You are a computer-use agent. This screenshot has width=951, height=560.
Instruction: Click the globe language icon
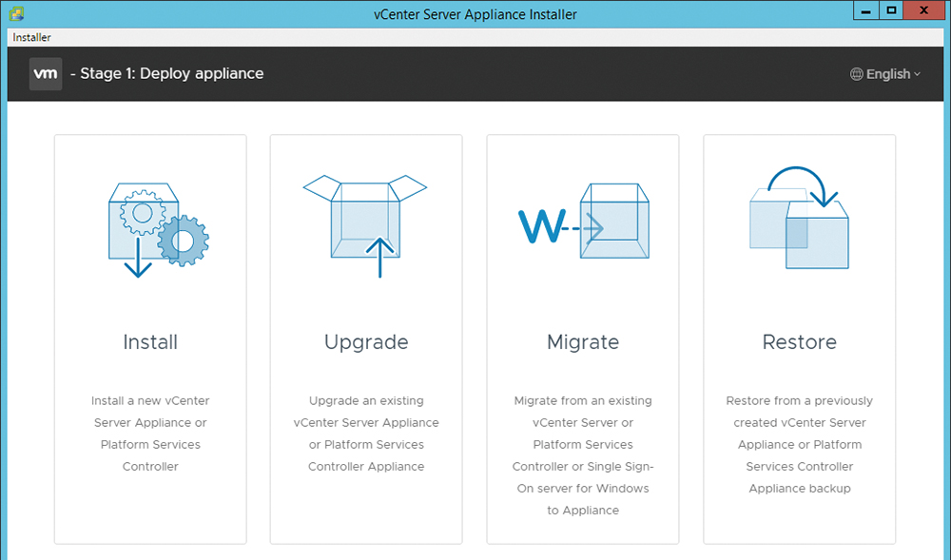(857, 74)
